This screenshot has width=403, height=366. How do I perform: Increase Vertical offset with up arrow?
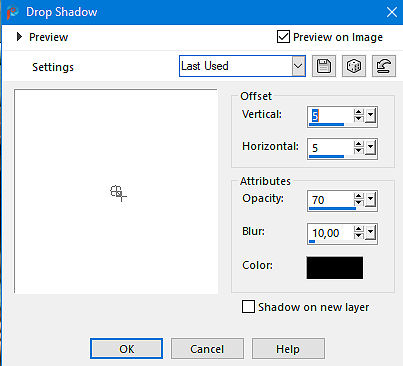click(x=359, y=113)
